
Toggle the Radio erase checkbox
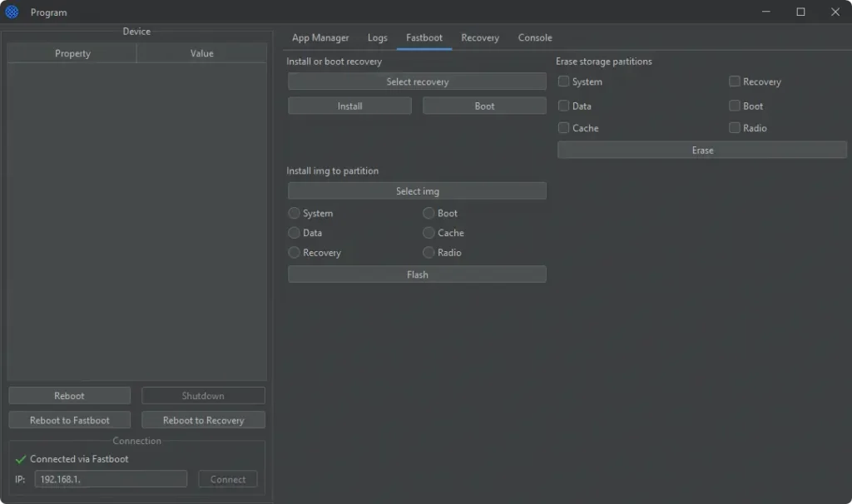[x=735, y=128]
